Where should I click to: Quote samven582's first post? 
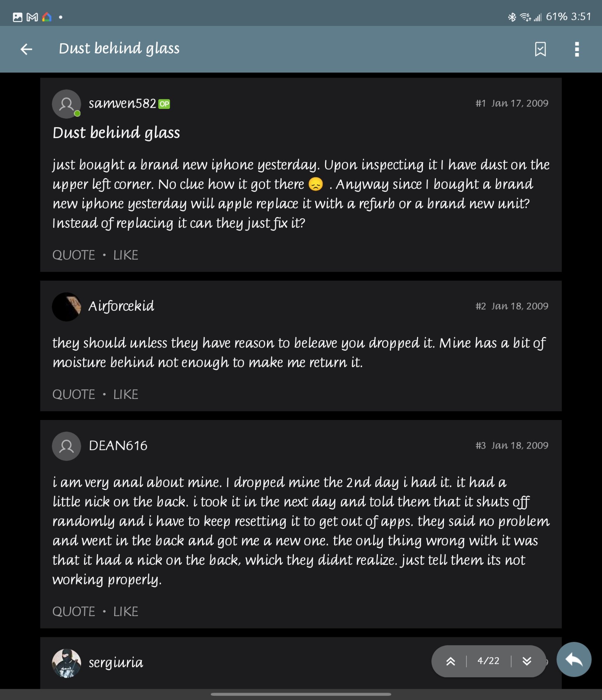point(74,255)
